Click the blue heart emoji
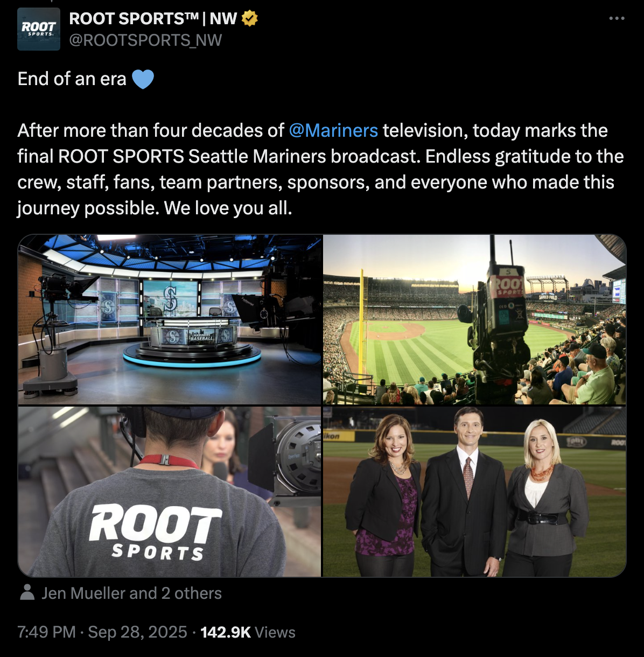The image size is (644, 657). 143,80
